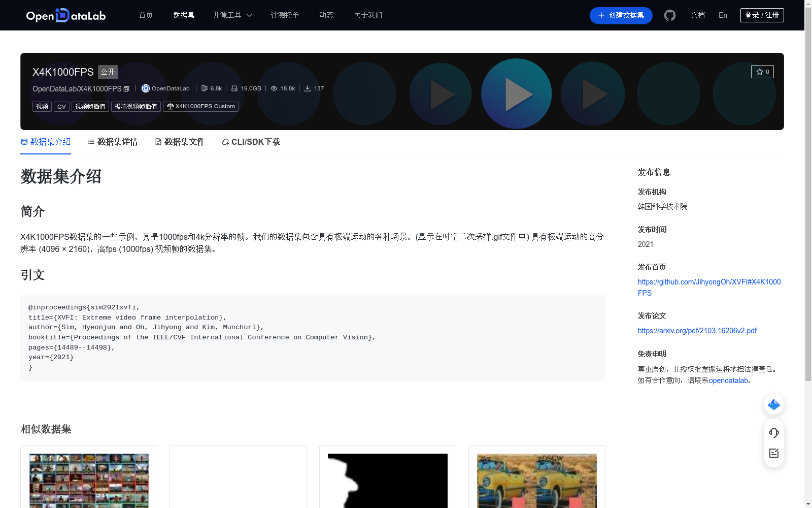The image size is (812, 508).
Task: Open the GitHub XVFI homepage link
Action: pyautogui.click(x=709, y=288)
